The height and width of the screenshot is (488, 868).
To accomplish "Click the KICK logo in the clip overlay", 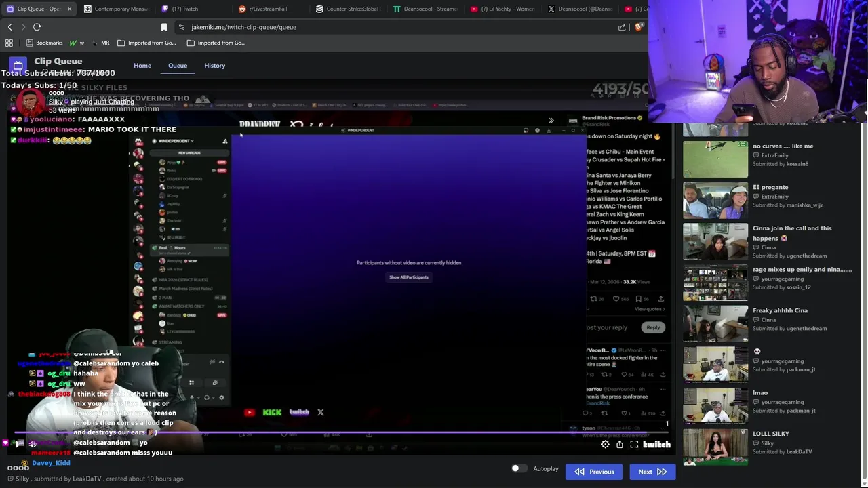I will pos(272,412).
